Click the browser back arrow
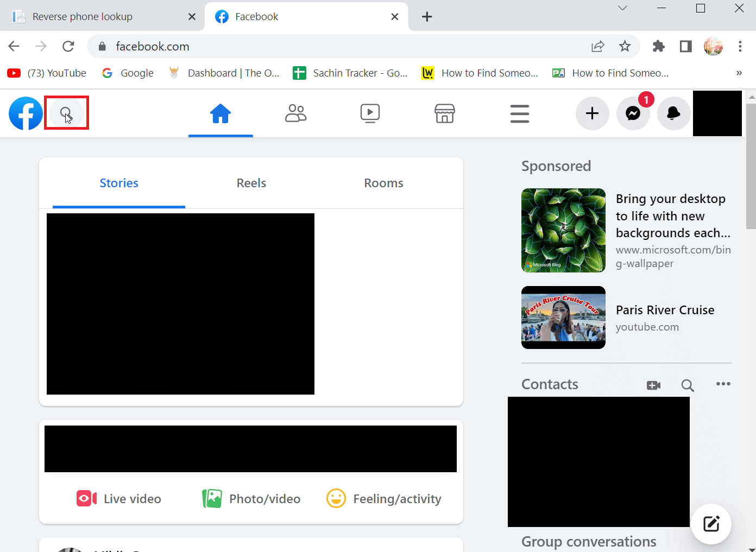Viewport: 756px width, 552px height. click(x=14, y=46)
